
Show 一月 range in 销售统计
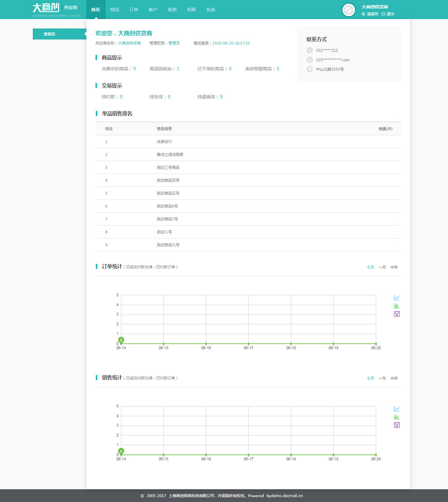click(x=382, y=378)
